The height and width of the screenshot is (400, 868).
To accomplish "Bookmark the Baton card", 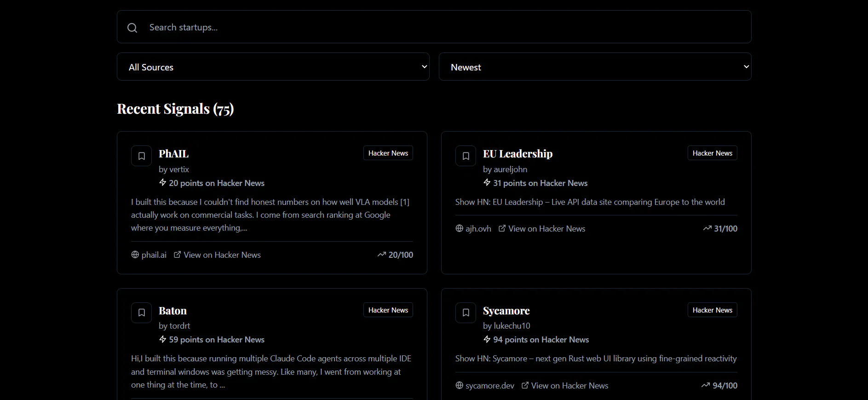I will (x=141, y=313).
